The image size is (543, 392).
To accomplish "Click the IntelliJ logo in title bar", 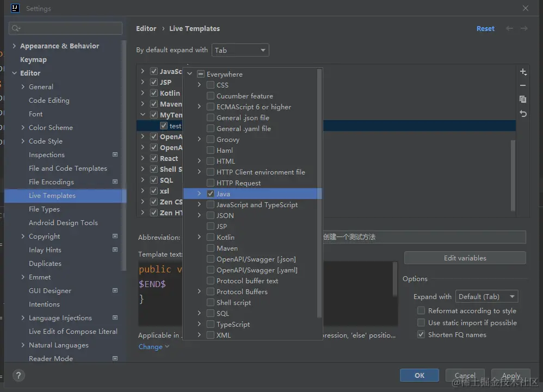I will [15, 8].
